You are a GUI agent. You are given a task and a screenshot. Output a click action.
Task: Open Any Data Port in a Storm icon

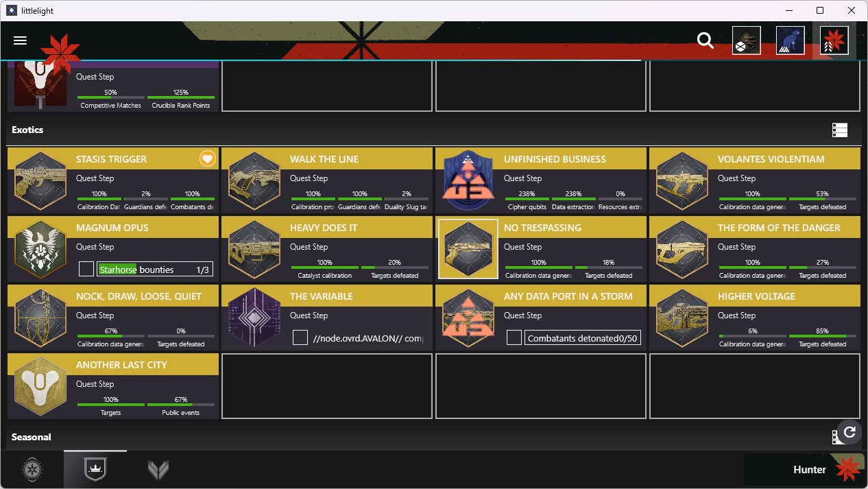point(468,318)
